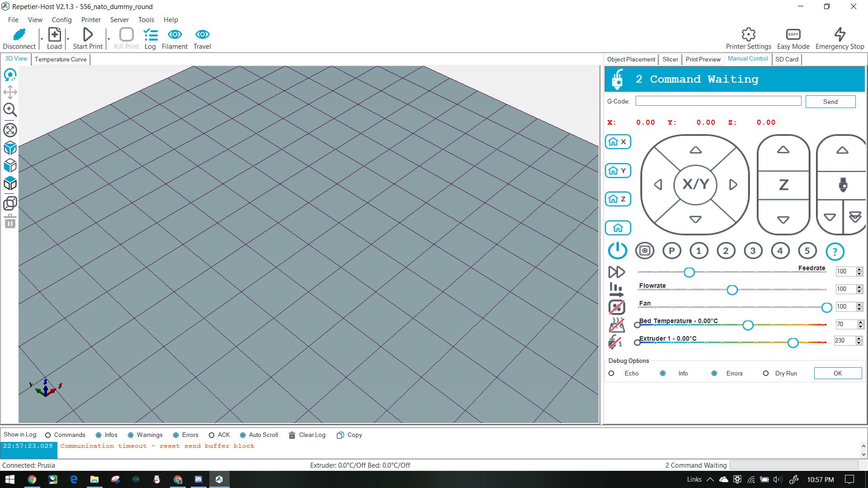Click the printer power button icon
The width and height of the screenshot is (868, 488).
(x=617, y=251)
